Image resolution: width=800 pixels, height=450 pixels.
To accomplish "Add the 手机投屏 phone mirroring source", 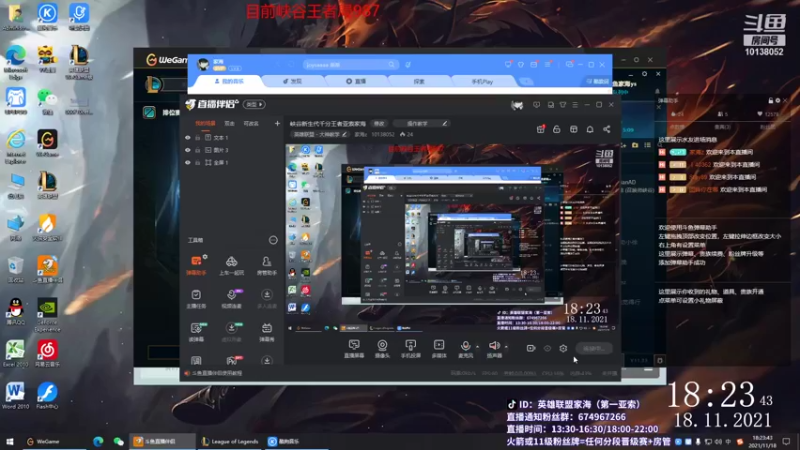I will pos(410,348).
